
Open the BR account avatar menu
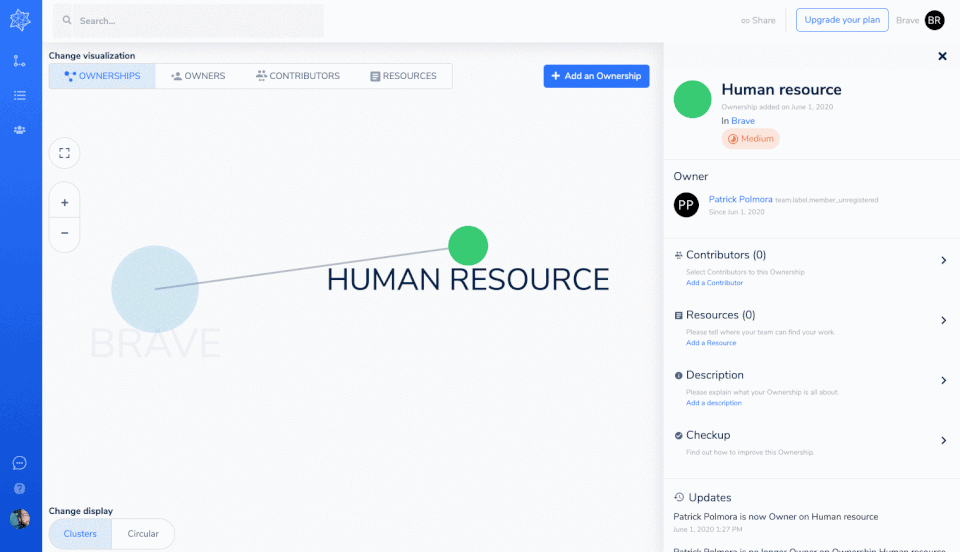point(934,20)
